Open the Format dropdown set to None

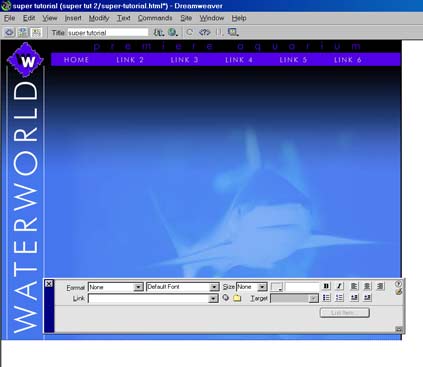115,287
